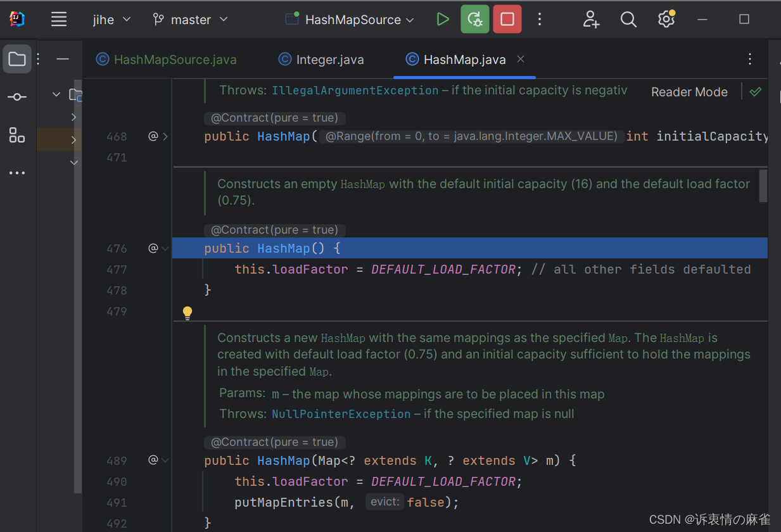Minimize the IDE window
The height and width of the screenshot is (532, 781).
point(702,20)
